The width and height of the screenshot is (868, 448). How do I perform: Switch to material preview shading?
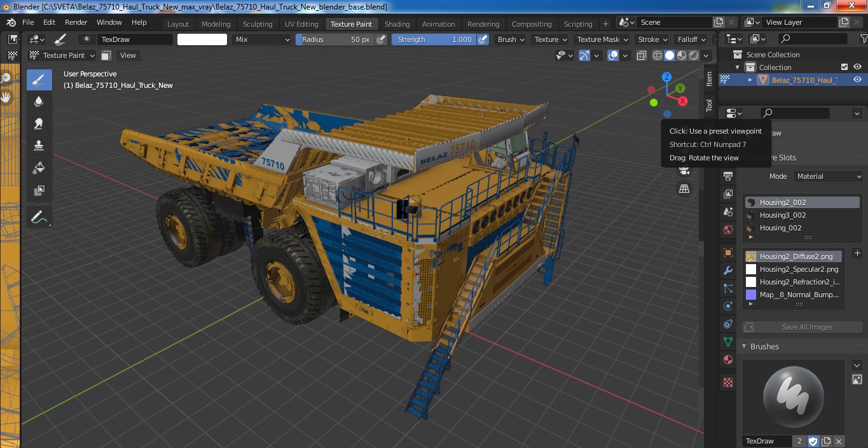[682, 55]
